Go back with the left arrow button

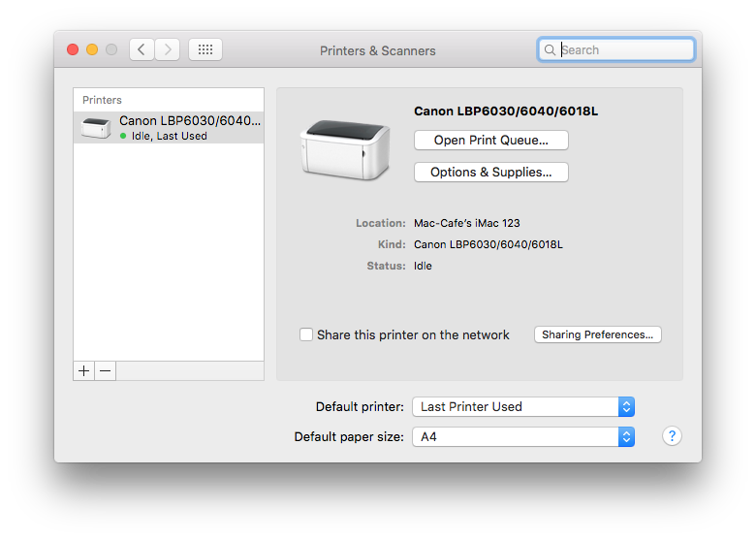coord(142,49)
